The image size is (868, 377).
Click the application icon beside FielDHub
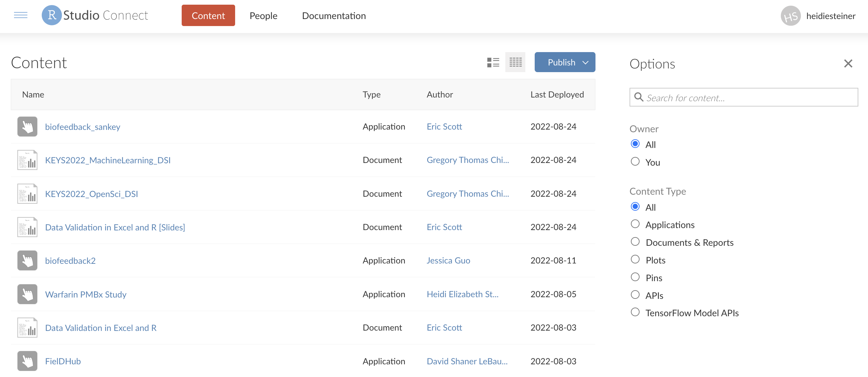(x=27, y=361)
